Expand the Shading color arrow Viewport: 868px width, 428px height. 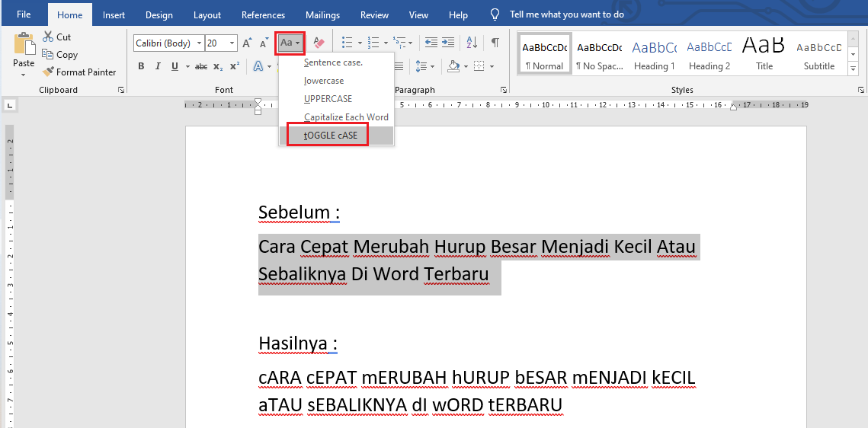click(466, 66)
